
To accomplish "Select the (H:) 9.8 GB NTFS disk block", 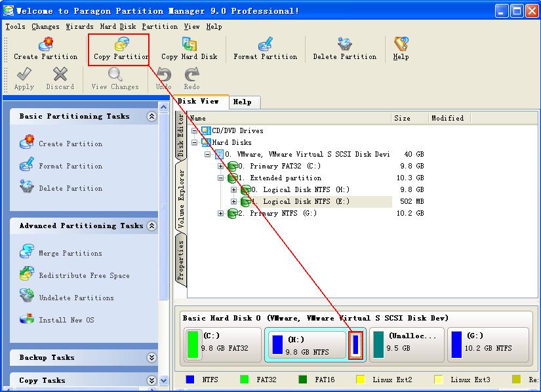I will tap(307, 345).
